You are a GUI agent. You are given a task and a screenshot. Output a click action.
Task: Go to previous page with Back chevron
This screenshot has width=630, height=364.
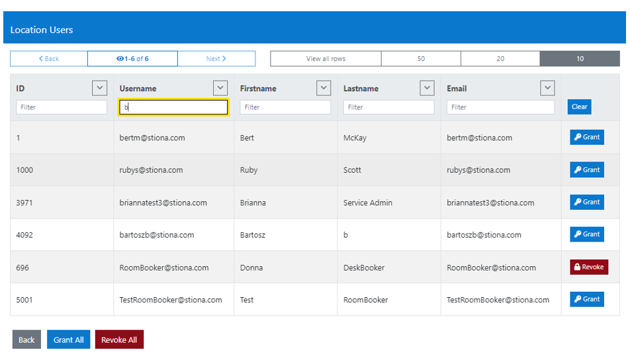(x=48, y=59)
